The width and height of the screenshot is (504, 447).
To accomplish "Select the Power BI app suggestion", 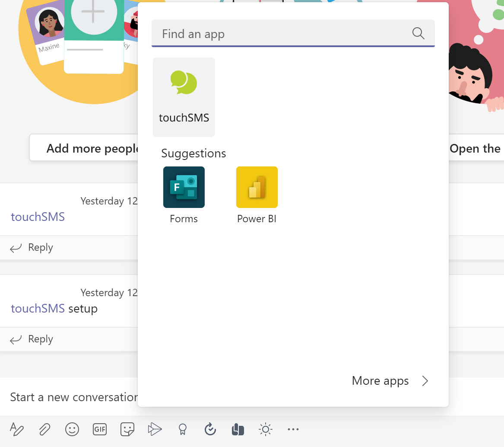I will point(257,195).
